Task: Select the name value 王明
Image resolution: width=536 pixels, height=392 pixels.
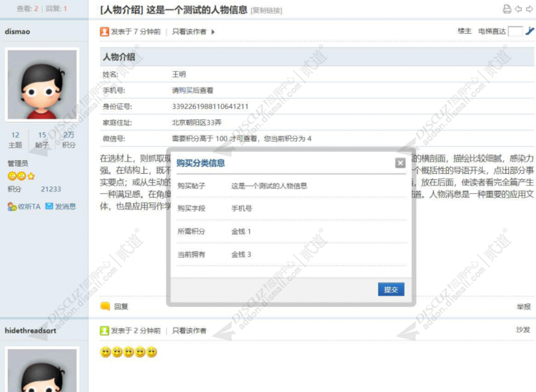Action: 179,74
